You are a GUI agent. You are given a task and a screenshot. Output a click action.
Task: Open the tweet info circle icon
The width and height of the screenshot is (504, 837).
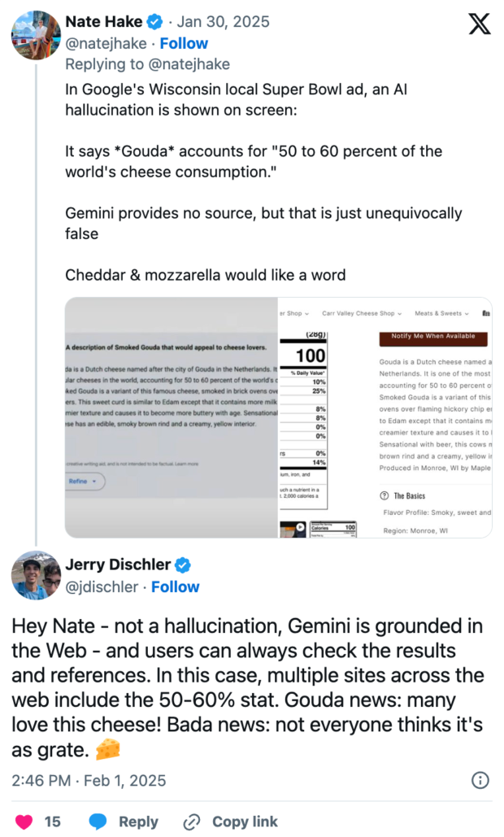click(480, 780)
